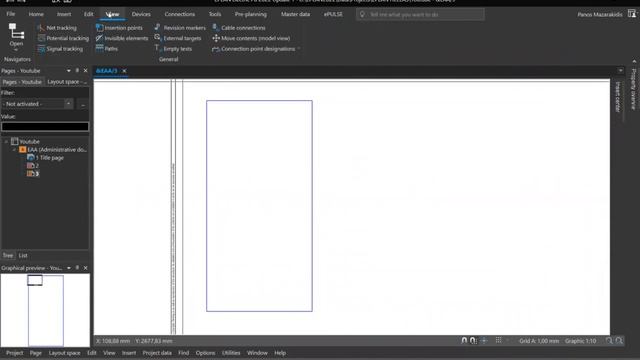
Task: Collapse the EAA Administrative documents node
Action: (x=15, y=150)
